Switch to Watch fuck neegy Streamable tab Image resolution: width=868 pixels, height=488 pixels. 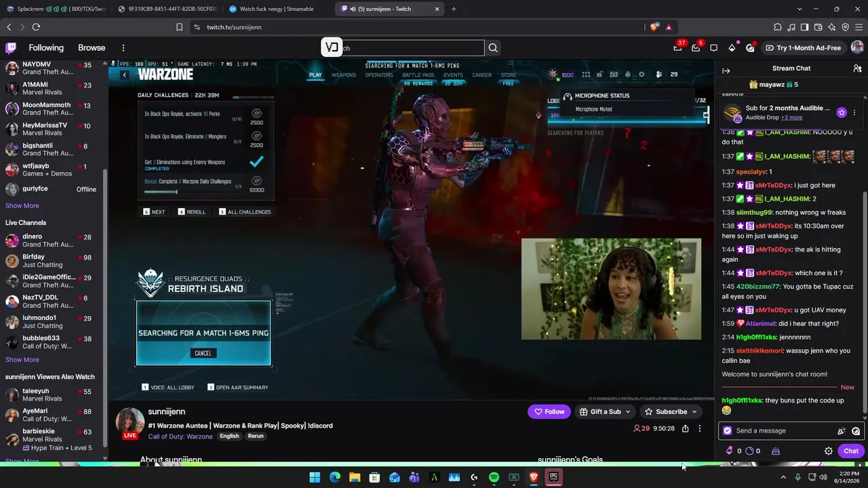(x=277, y=9)
